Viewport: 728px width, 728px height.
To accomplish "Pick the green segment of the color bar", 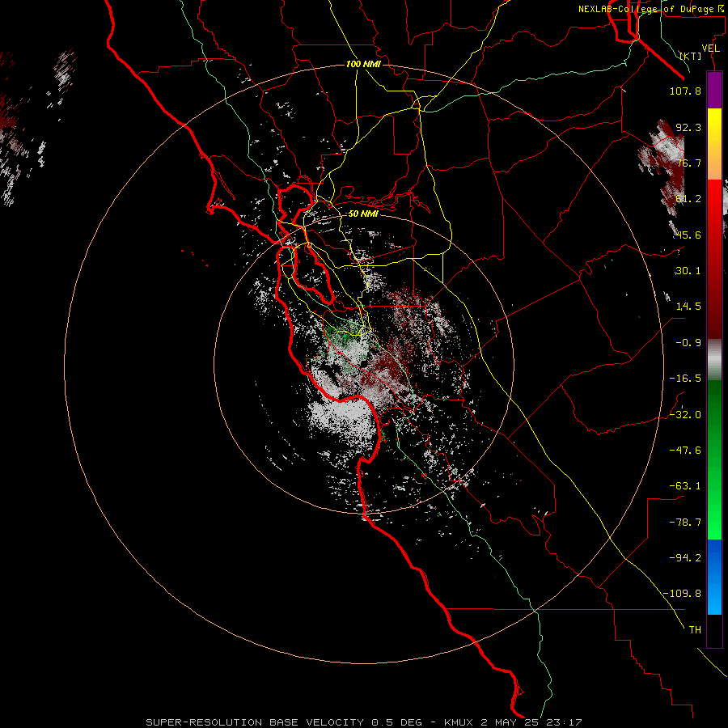I will [x=714, y=459].
